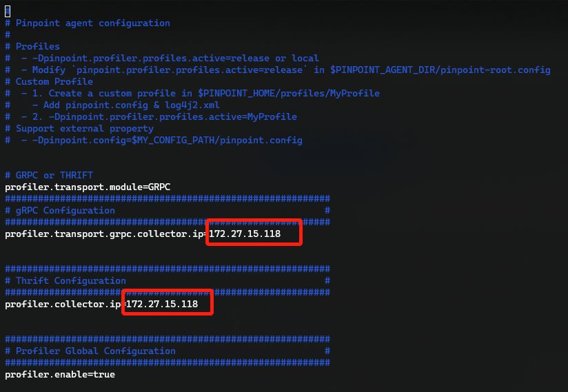
Task: Click the "Add pinpoint.config & log4j2.xml" line
Action: [132, 105]
